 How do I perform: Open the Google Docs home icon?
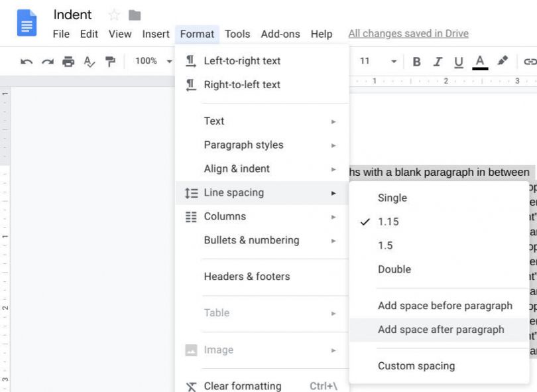point(26,23)
